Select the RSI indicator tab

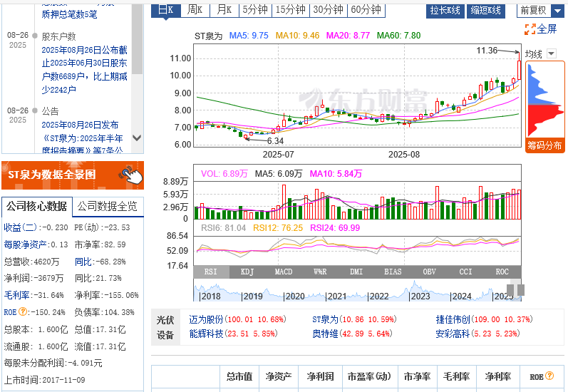pos(211,272)
